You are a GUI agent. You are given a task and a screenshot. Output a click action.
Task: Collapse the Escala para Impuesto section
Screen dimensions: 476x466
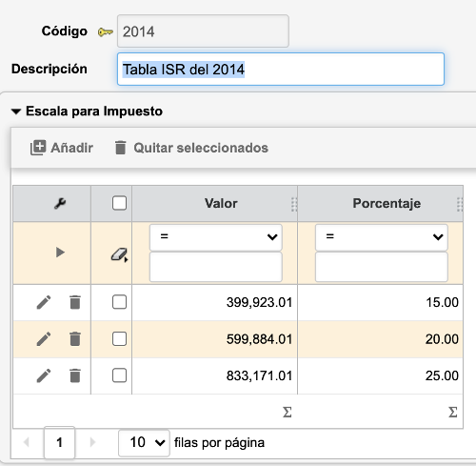(x=16, y=111)
